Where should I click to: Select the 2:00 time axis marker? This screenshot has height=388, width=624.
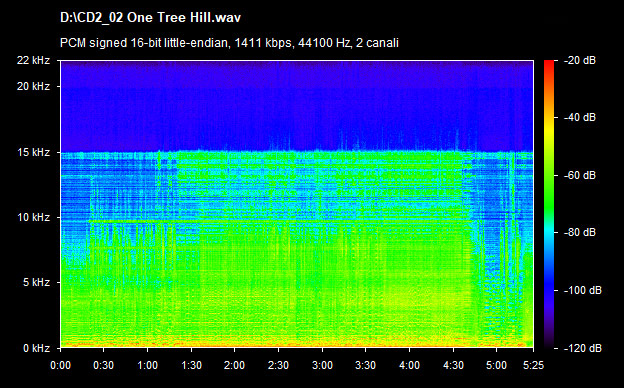234,365
